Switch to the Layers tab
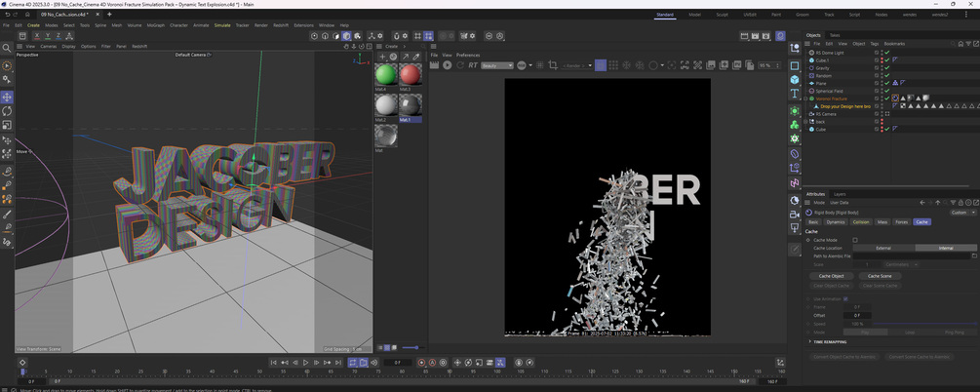Screen dimensions: 980x392 click(840, 194)
